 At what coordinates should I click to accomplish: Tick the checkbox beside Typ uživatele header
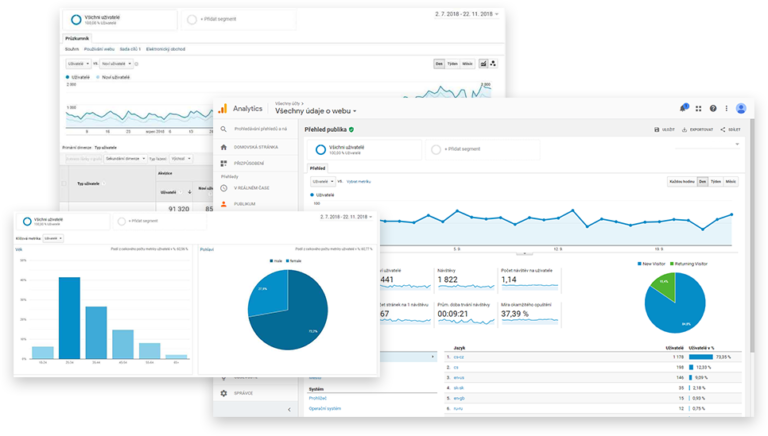[64, 184]
